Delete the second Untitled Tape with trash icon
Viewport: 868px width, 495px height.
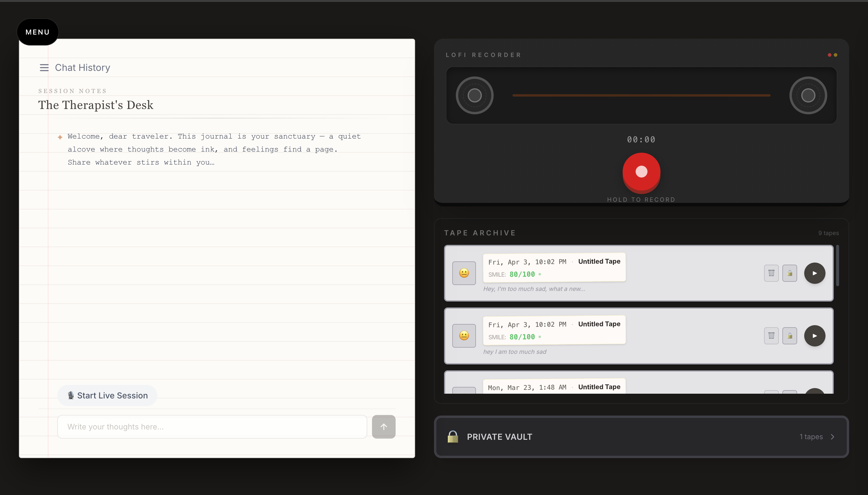click(x=771, y=336)
